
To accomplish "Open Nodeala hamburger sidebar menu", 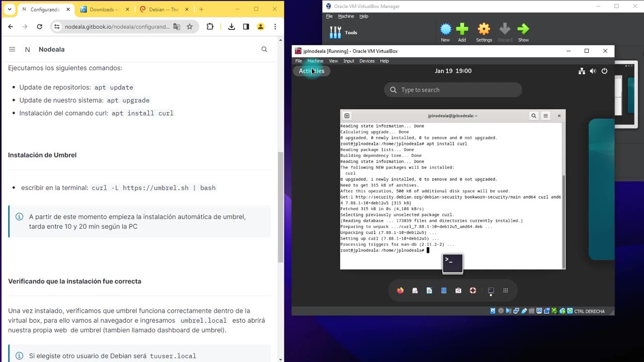I will click(x=12, y=49).
